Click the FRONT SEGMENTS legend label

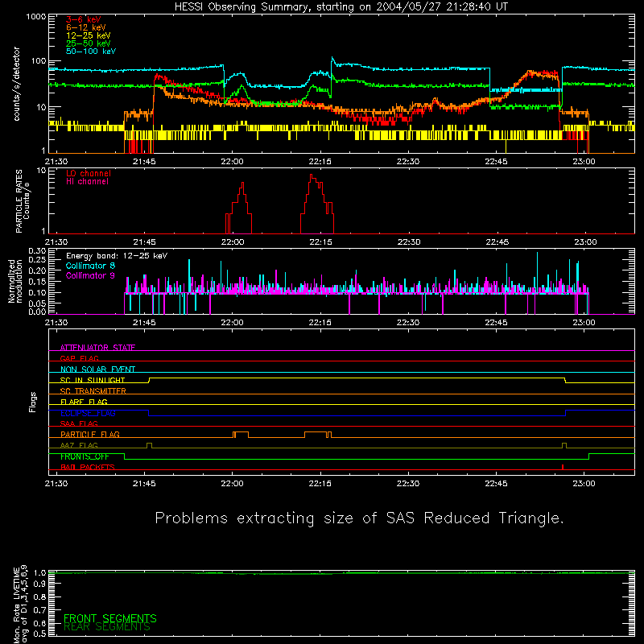click(110, 618)
